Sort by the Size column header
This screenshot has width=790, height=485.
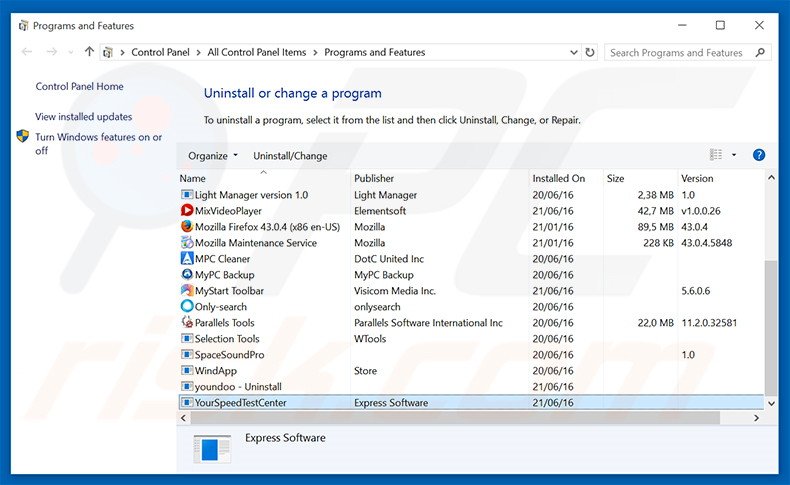point(640,178)
